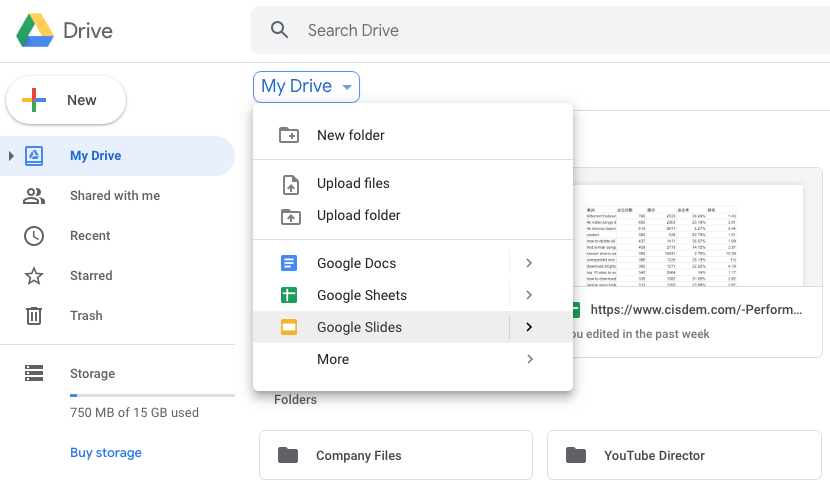Expand the More submenu arrow
Image resolution: width=830 pixels, height=487 pixels.
[529, 359]
